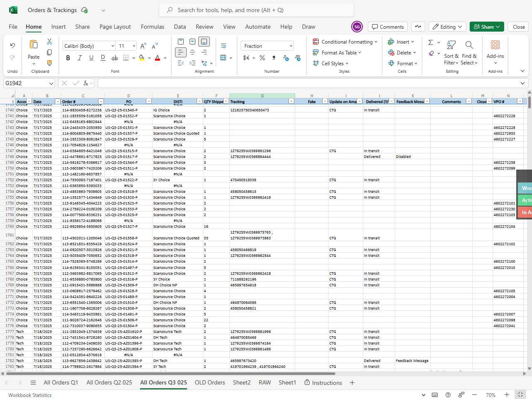Screen dimensions: 532x399
Task: Switch to All Orders Q2 025 sheet
Action: [109, 382]
